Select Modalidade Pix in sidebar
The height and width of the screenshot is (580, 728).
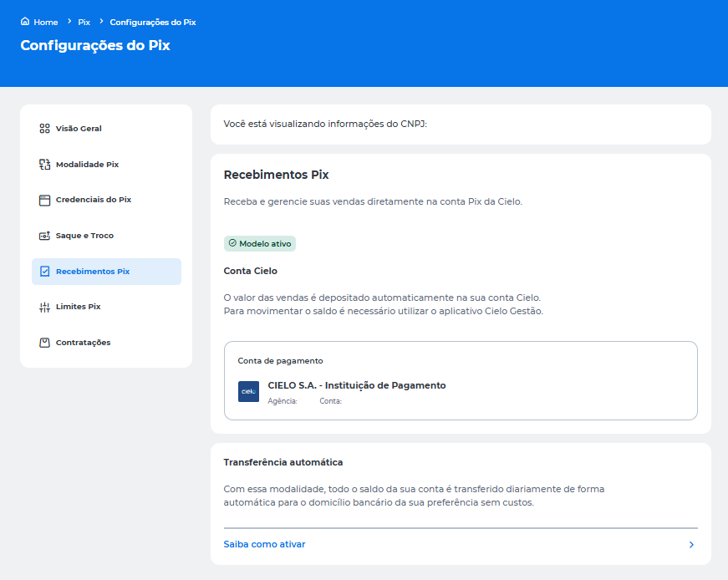coord(106,165)
